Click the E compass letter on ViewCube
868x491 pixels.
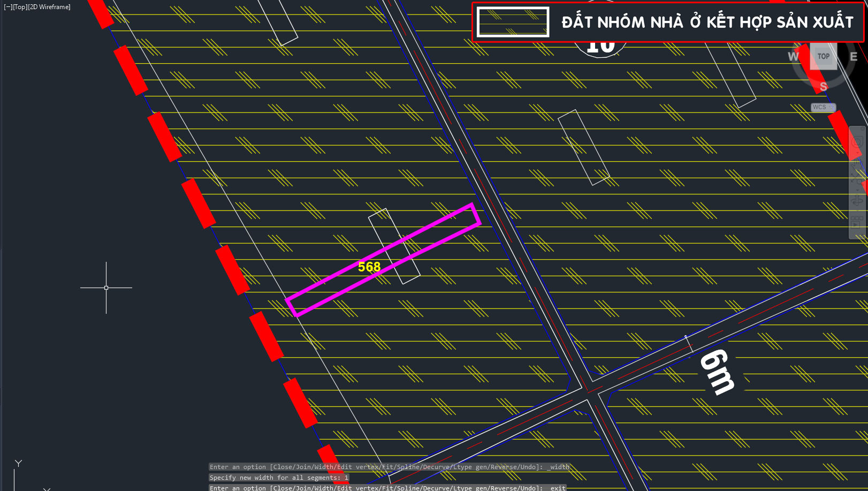854,57
